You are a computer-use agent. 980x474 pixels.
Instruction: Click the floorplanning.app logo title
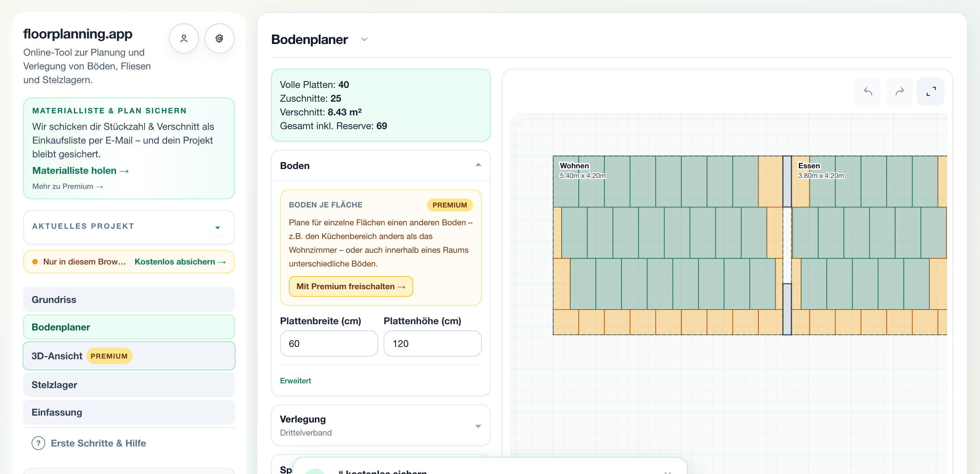pyautogui.click(x=78, y=34)
